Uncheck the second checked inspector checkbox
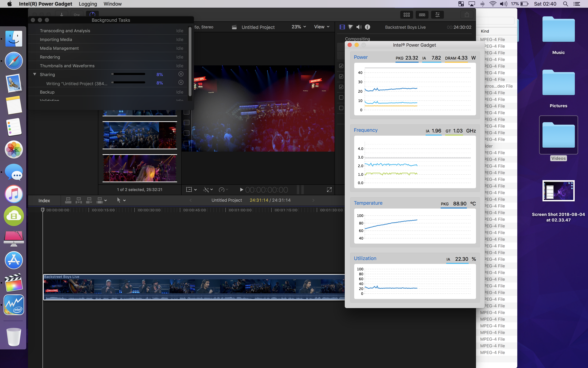Screen dimensions: 588x368 point(341,76)
